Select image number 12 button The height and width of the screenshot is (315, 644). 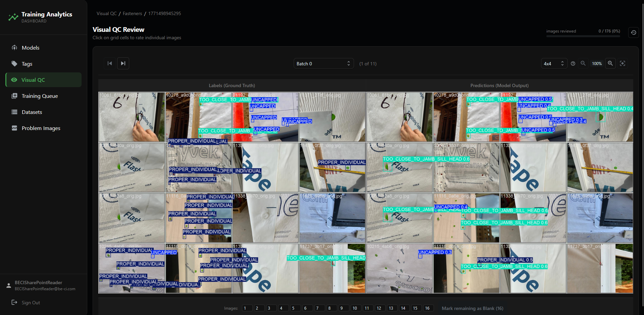tap(380, 308)
